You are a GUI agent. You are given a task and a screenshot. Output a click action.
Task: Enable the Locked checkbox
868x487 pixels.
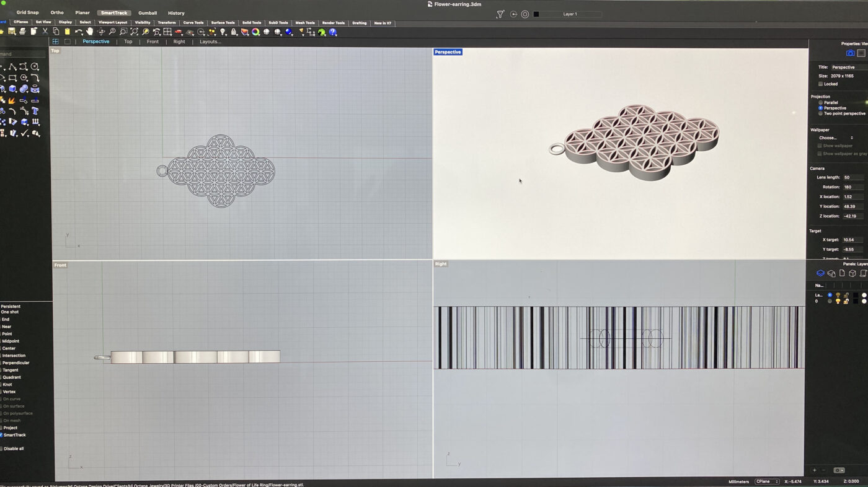tap(820, 84)
